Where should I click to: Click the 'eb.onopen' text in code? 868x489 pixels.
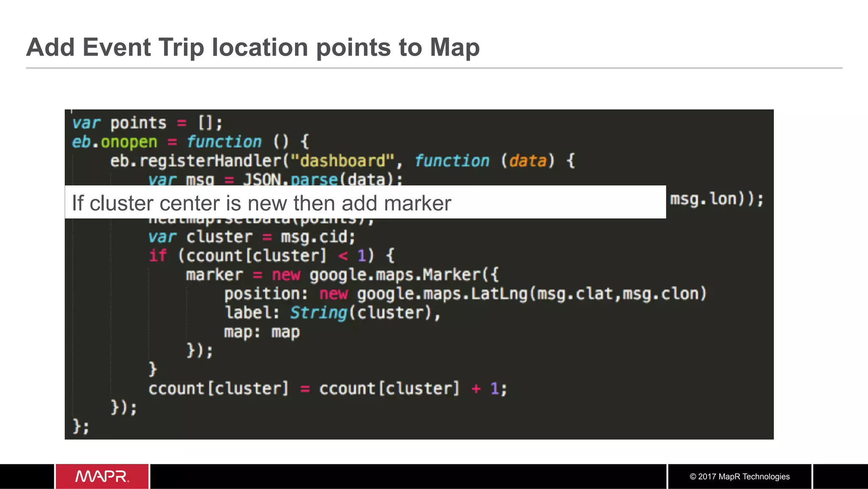114,142
